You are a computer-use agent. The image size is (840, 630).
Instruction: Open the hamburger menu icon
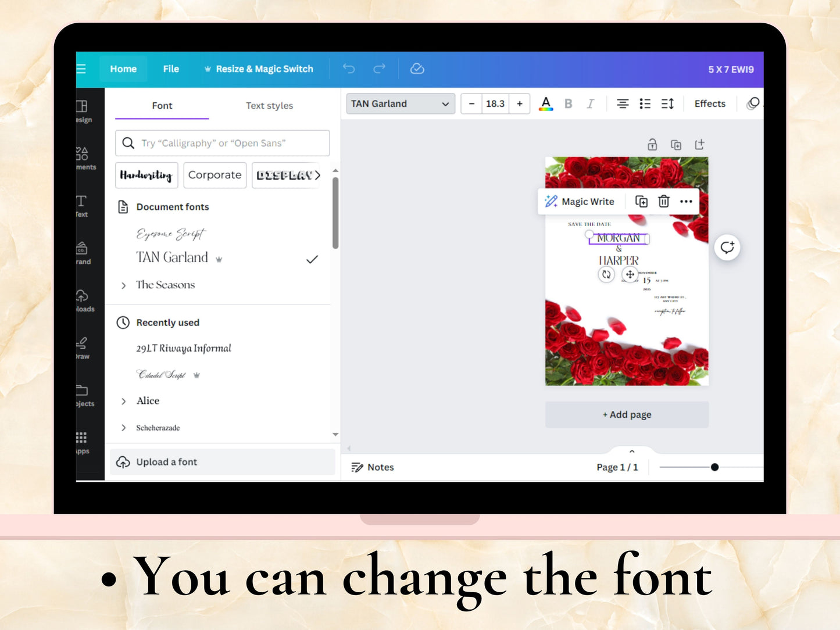[81, 69]
